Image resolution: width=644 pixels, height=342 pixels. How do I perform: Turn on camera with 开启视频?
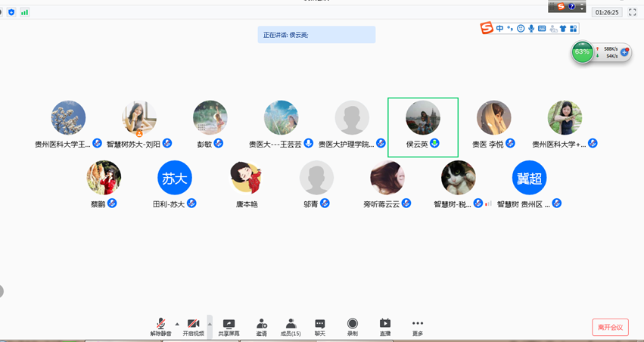tap(193, 327)
